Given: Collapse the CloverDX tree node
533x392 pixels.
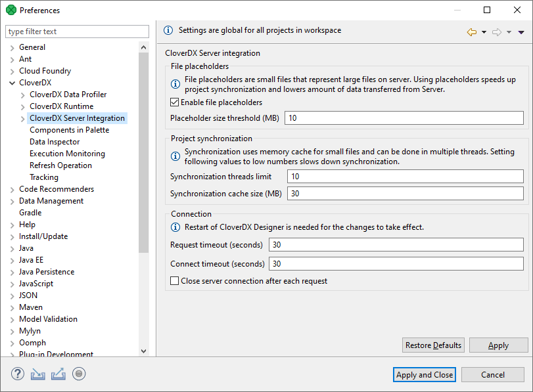Looking at the screenshot, I should (12, 82).
